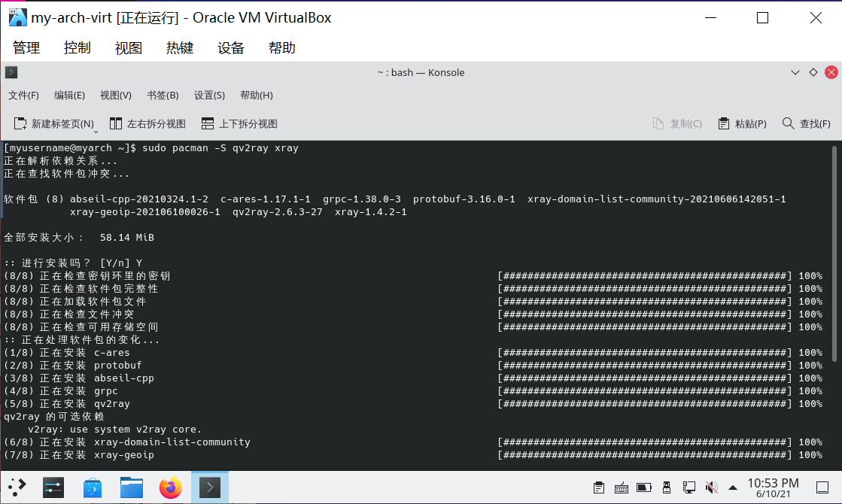The width and height of the screenshot is (842, 504).
Task: Click split view top/bottom button
Action: click(239, 123)
